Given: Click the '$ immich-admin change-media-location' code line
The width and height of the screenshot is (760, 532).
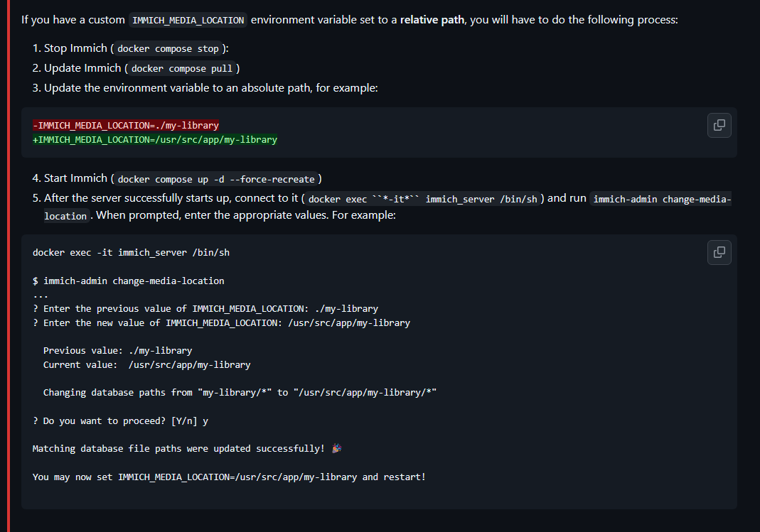Looking at the screenshot, I should pos(129,281).
